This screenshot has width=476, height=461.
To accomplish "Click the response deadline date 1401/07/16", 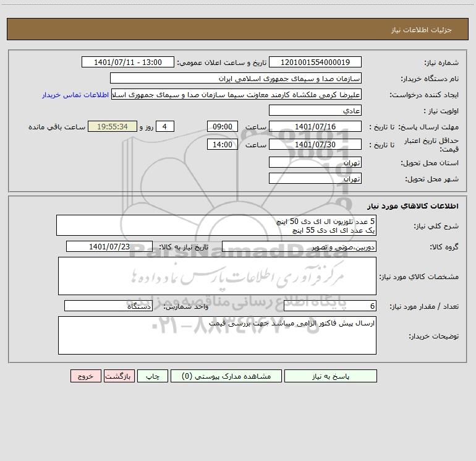I will (315, 127).
